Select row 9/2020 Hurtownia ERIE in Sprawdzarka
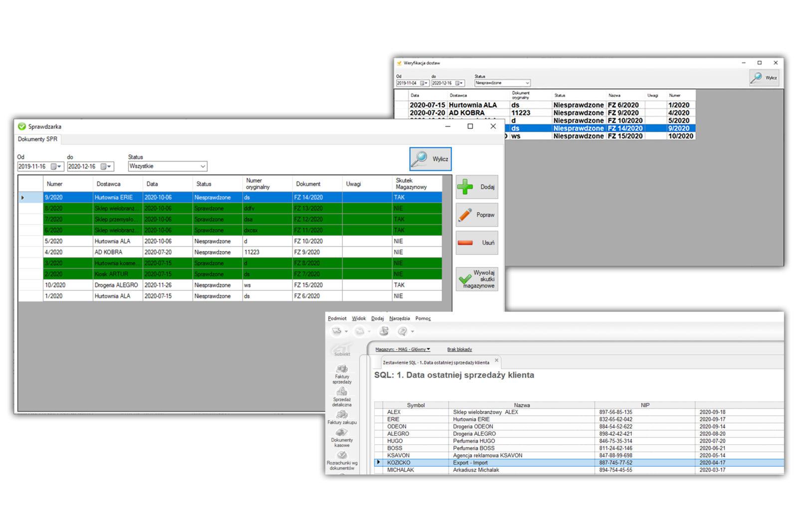 (230, 197)
